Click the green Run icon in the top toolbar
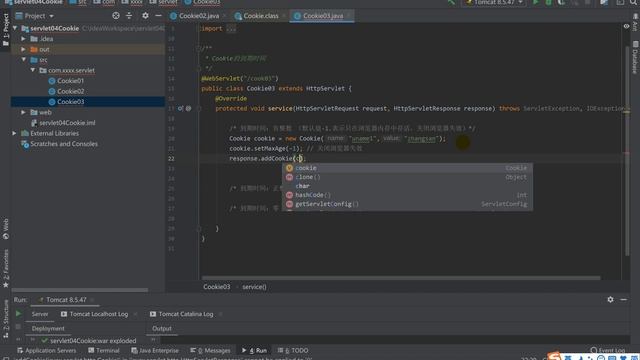Viewport: 640px width, 360px height. tap(536, 2)
